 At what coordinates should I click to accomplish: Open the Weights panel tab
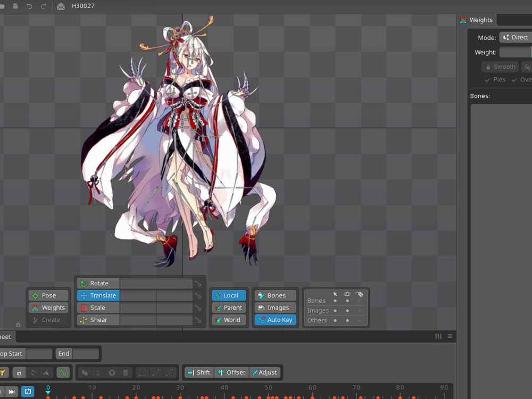point(477,20)
